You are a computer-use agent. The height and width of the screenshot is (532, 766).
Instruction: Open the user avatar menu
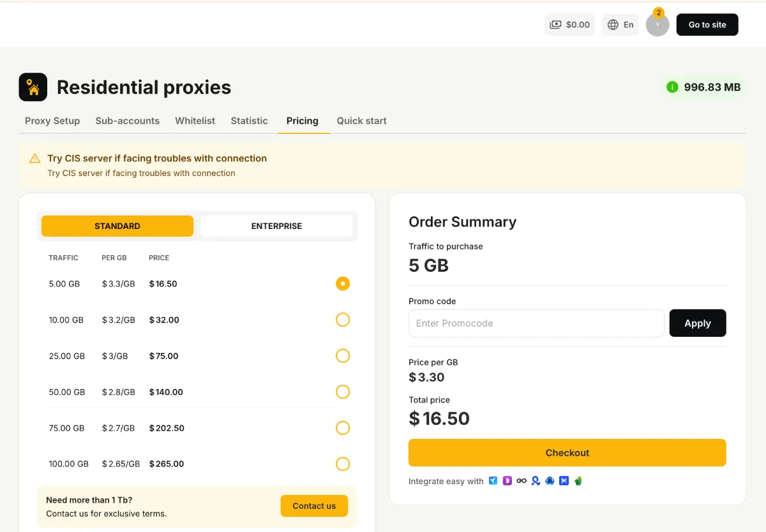(657, 25)
